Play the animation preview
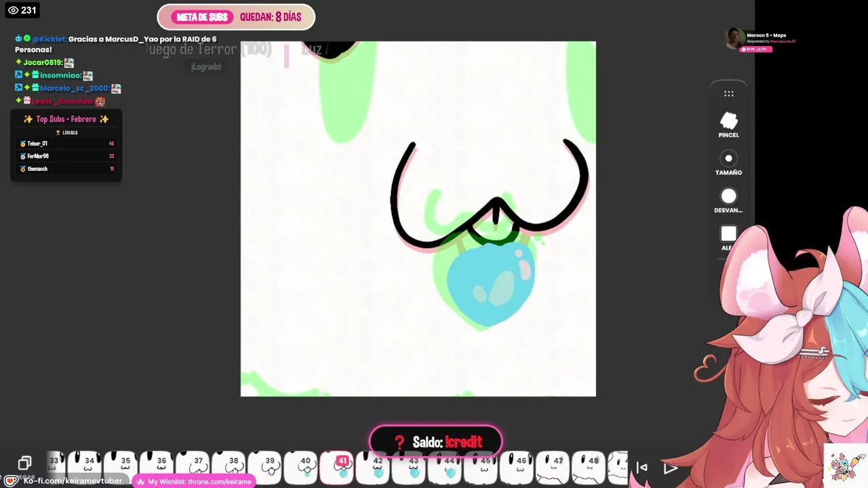 670,468
